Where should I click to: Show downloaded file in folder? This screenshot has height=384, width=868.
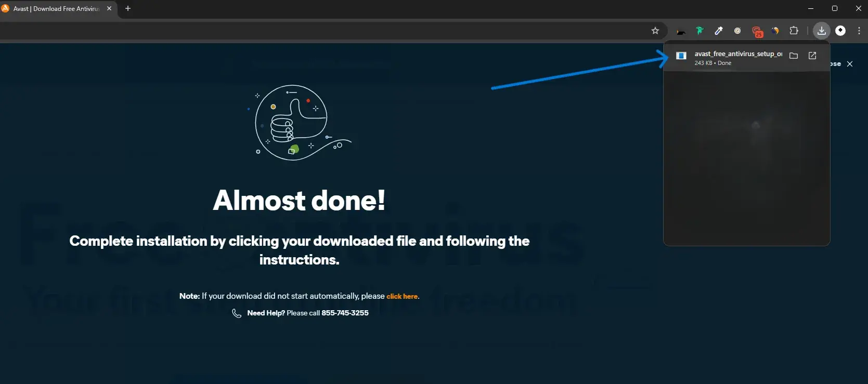click(794, 56)
